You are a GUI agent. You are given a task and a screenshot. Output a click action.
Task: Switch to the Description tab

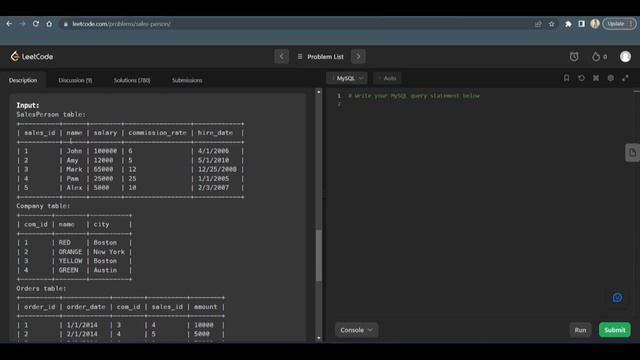click(23, 80)
